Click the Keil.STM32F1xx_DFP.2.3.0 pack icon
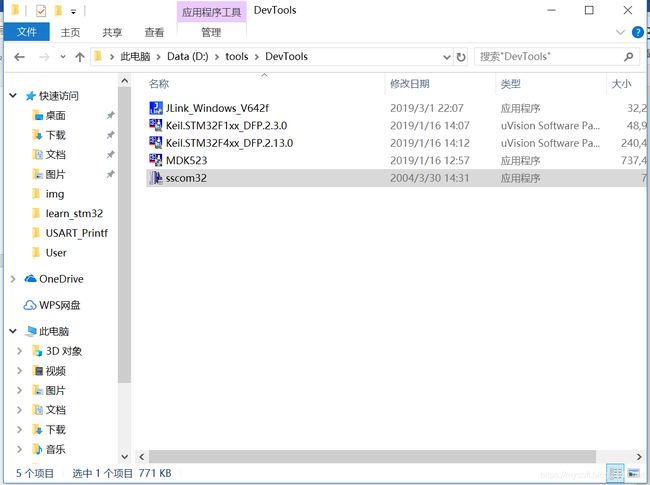Image resolution: width=650 pixels, height=485 pixels. point(156,125)
